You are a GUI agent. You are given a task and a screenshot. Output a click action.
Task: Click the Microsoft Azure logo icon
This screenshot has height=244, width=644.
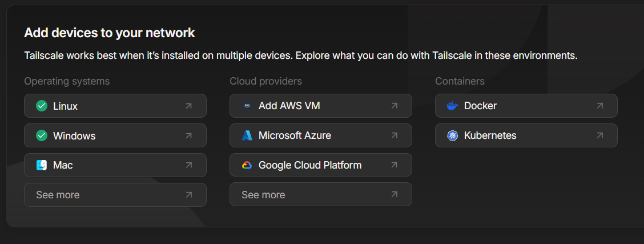coord(247,135)
